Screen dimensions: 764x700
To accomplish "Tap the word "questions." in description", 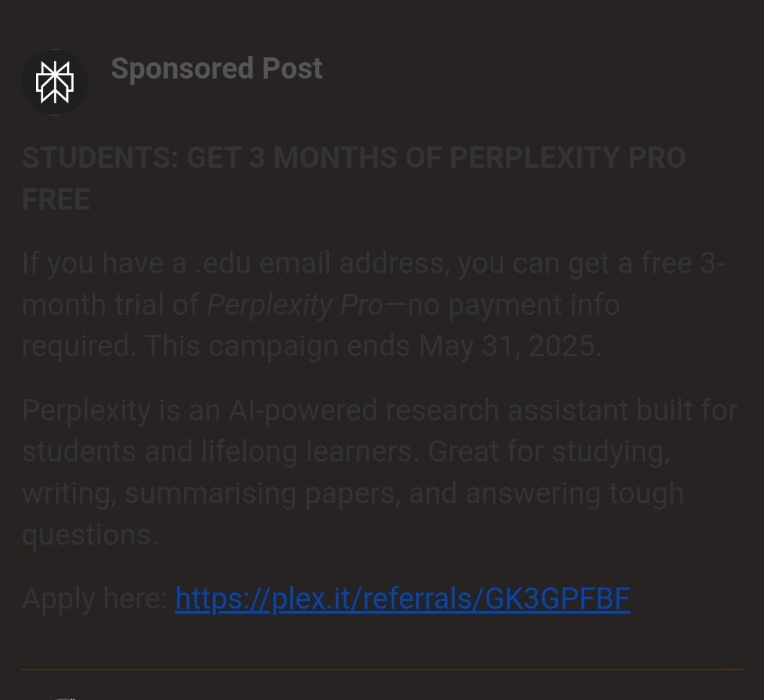I will [90, 535].
